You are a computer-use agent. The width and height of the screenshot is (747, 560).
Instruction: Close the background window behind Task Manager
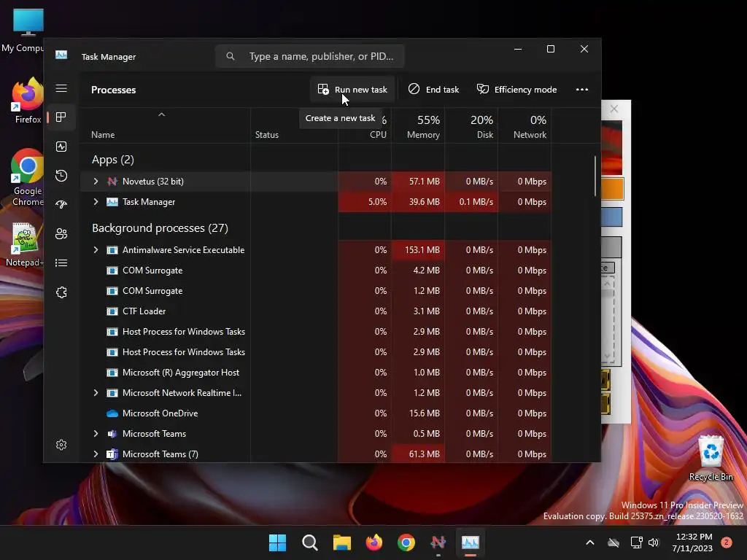click(614, 109)
